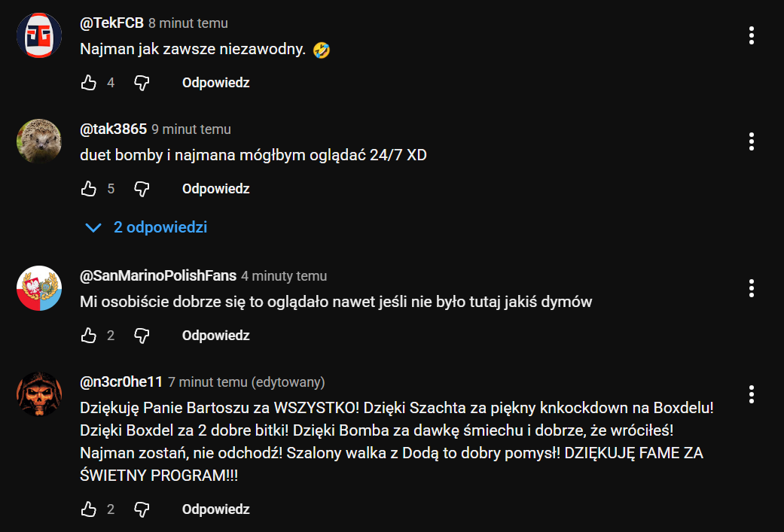Click the hedgehog avatar of @tak3865
The image size is (784, 532).
[x=39, y=141]
